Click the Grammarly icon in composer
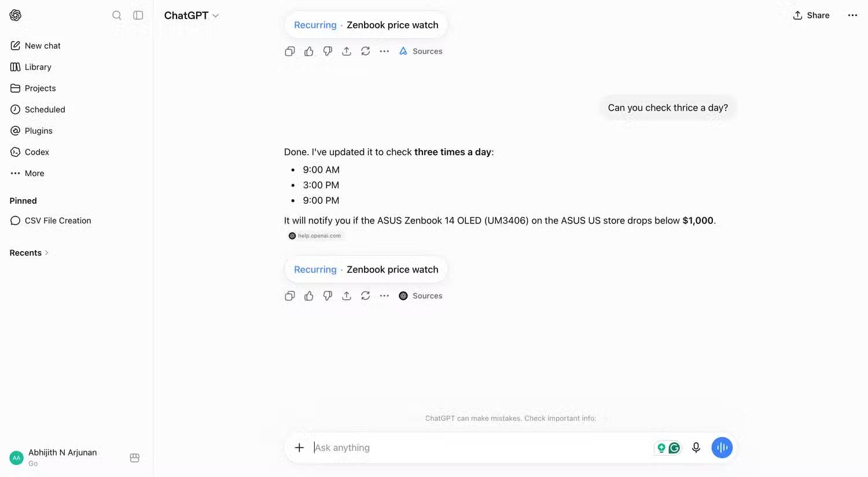This screenshot has height=477, width=868. [x=674, y=448]
